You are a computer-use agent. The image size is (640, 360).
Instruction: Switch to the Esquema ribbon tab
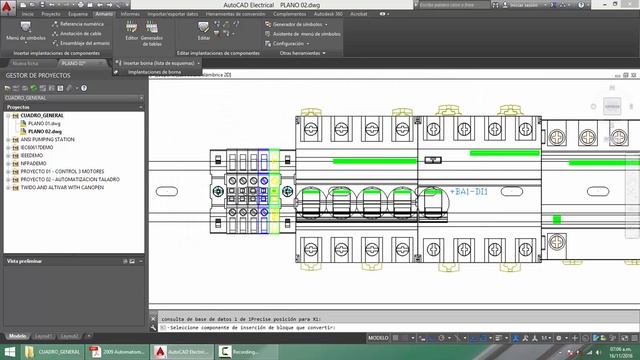[78, 14]
